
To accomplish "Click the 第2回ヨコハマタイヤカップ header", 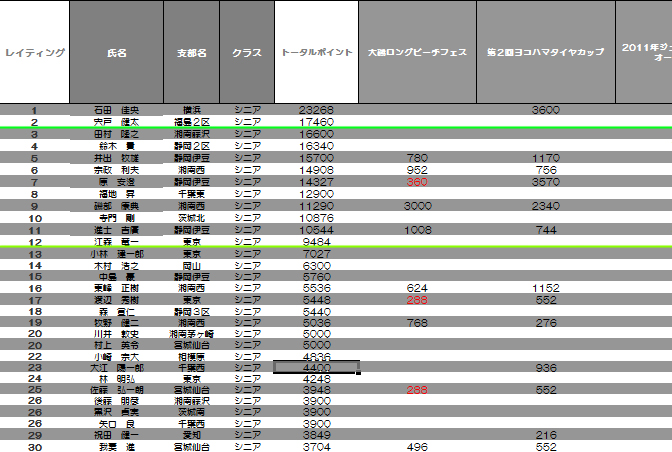I will (546, 52).
